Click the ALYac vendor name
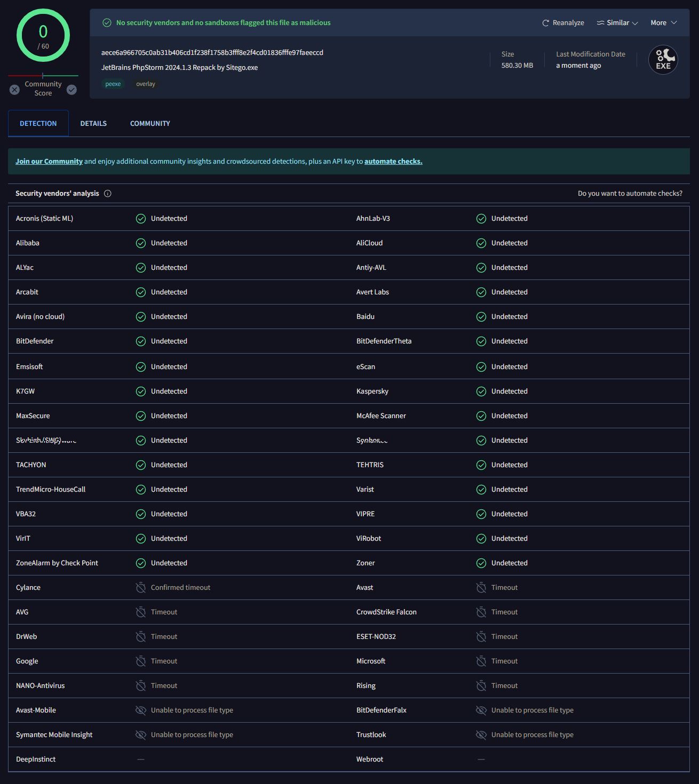Screen dimensions: 699x784 [25, 268]
